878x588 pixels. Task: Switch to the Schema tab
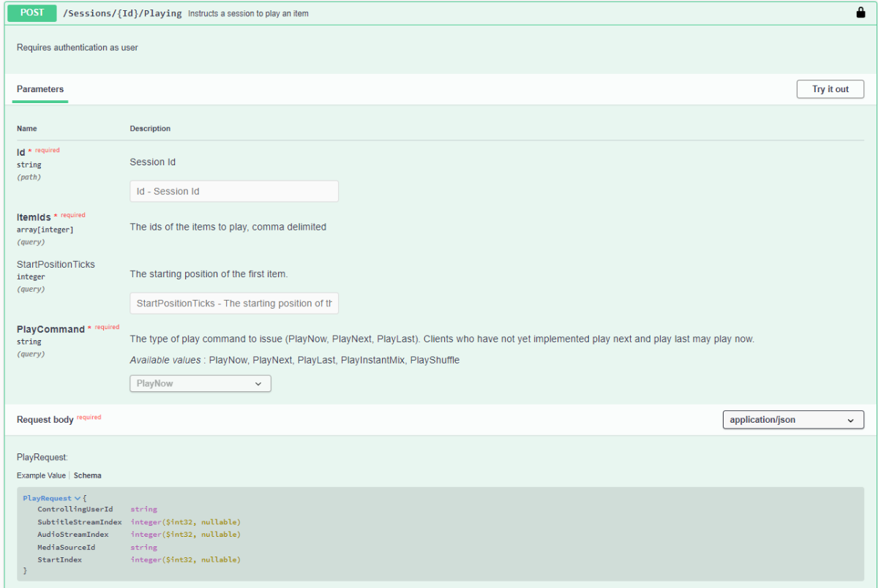click(x=87, y=475)
